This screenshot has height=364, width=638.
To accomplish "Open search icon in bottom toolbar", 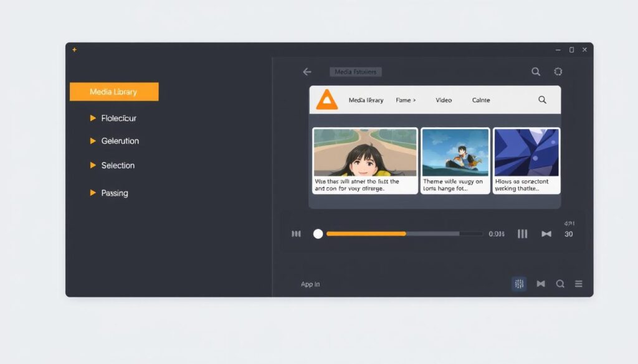I will [x=560, y=284].
